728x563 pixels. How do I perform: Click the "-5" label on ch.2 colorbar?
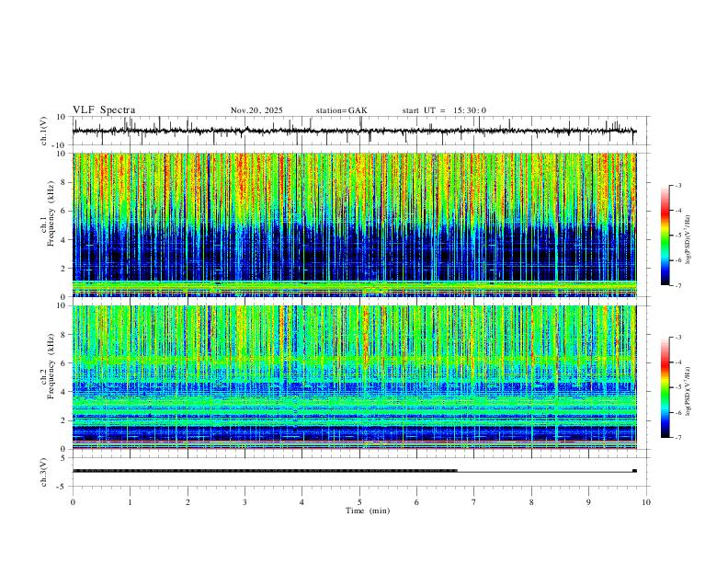click(x=677, y=387)
